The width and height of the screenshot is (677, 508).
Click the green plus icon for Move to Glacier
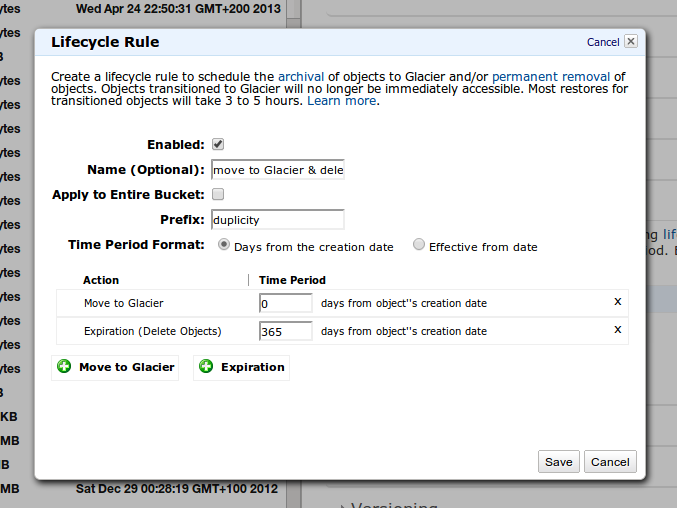(65, 367)
